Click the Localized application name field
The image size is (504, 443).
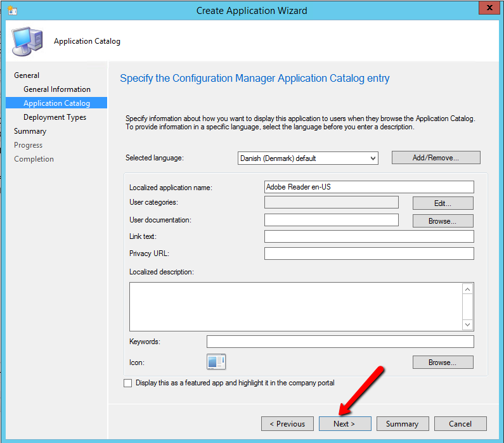[x=368, y=187]
